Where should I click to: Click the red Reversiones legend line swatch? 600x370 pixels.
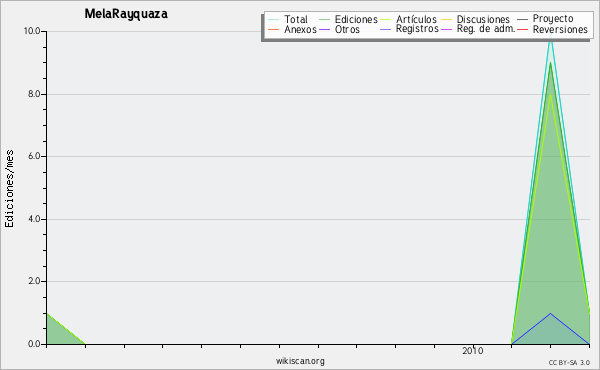tap(523, 29)
